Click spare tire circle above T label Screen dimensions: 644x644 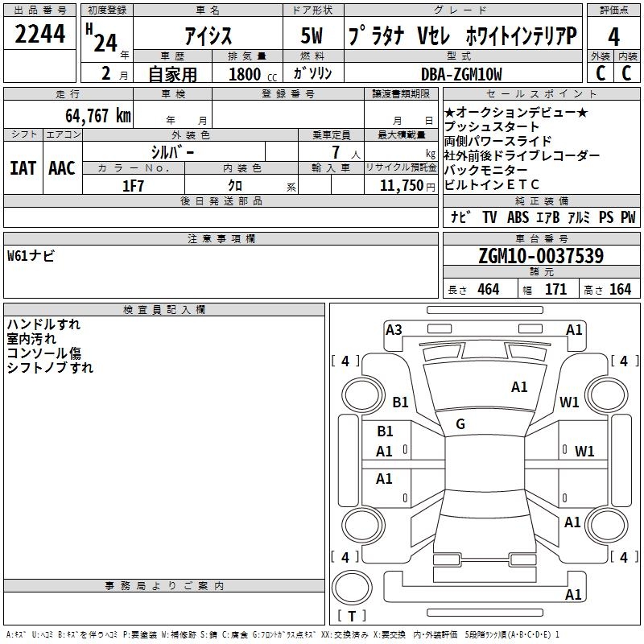352,587
